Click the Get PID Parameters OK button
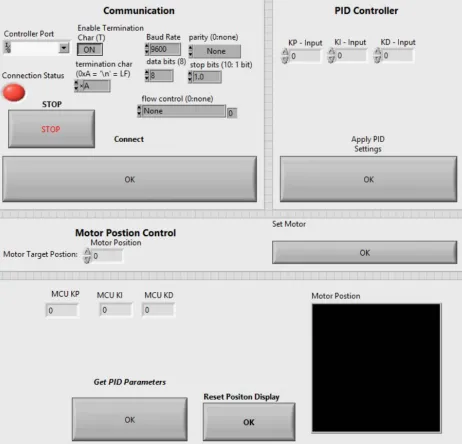The image size is (462, 444). [130, 419]
